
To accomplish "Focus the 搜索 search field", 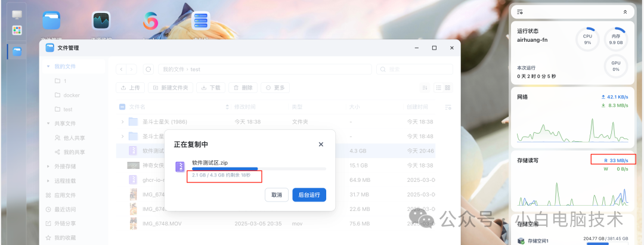I will pos(415,69).
